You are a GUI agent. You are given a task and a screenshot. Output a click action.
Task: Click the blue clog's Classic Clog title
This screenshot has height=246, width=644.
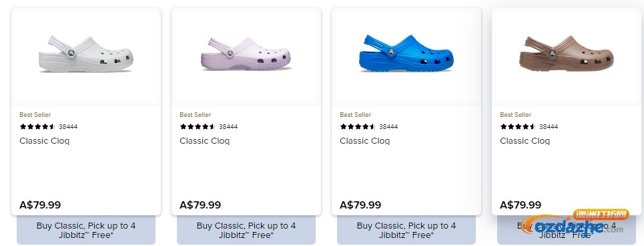[365, 140]
